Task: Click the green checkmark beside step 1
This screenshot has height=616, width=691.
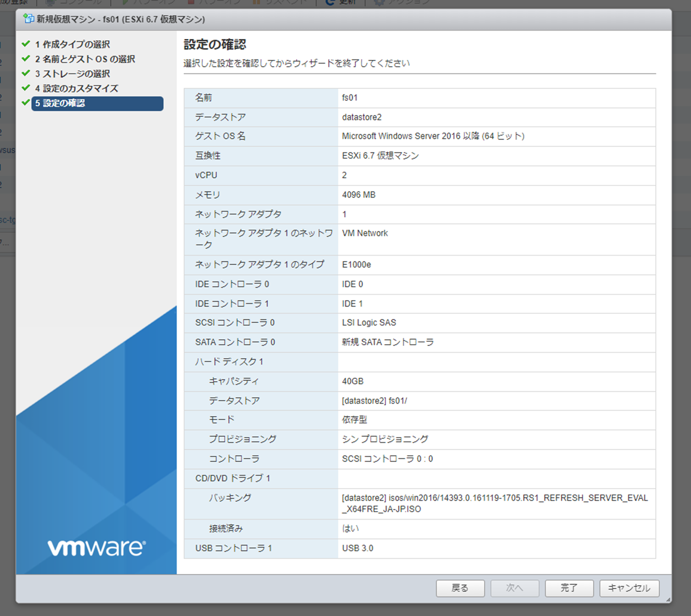Action: [x=26, y=44]
